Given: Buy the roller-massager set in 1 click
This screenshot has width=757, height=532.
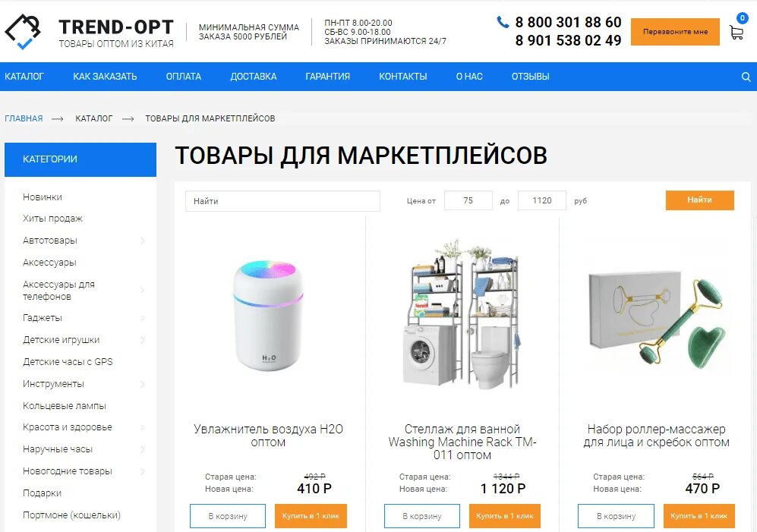Looking at the screenshot, I should 699,516.
